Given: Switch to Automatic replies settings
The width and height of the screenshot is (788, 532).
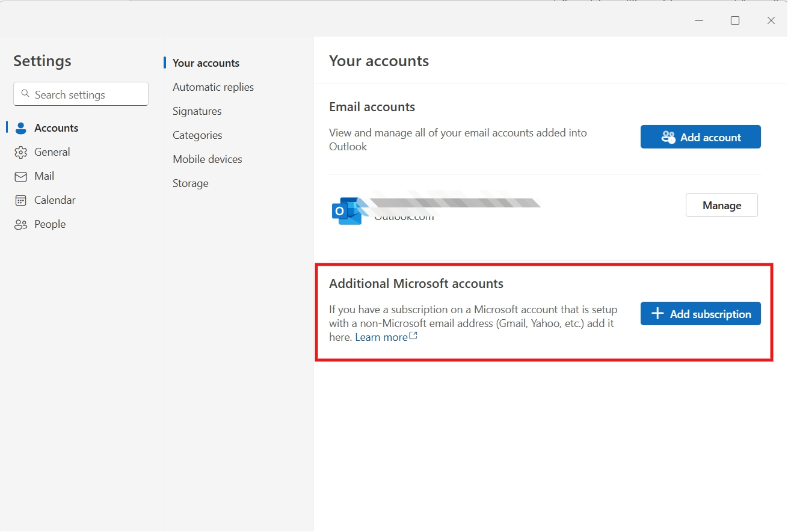Looking at the screenshot, I should click(213, 87).
